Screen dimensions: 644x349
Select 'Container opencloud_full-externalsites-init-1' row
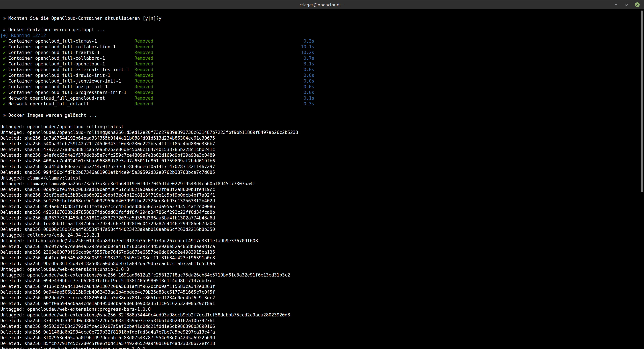tap(158, 70)
